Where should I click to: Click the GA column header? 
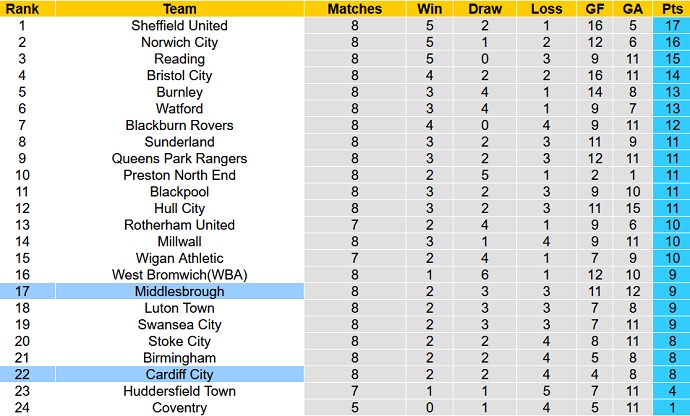(x=632, y=8)
